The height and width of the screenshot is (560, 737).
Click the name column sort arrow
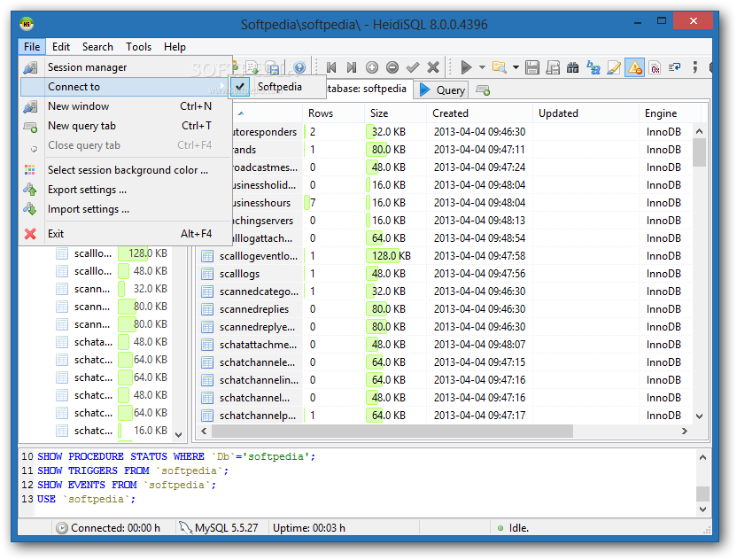point(241,113)
